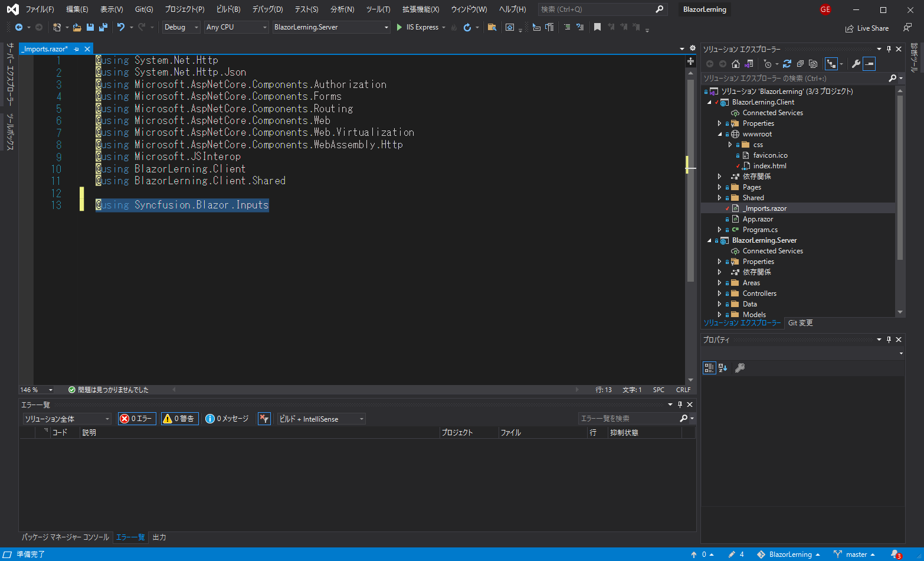The height and width of the screenshot is (561, 924).
Task: Undo the last edit in toolbar
Action: (121, 27)
